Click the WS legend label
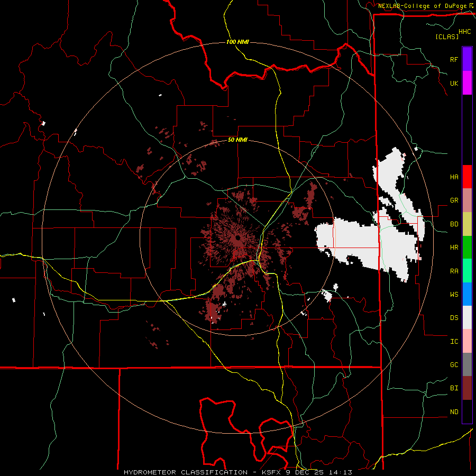 coord(454,294)
